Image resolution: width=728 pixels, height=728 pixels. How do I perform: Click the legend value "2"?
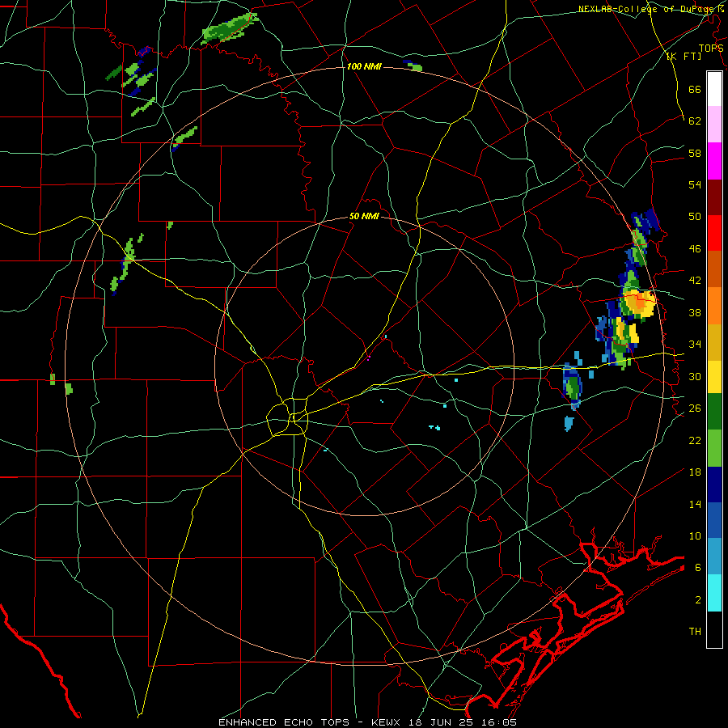[697, 600]
